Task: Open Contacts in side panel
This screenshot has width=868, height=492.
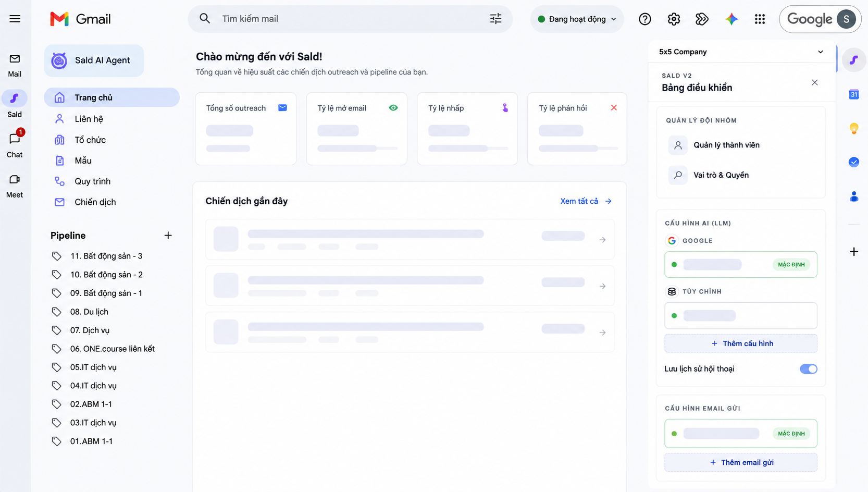Action: tap(853, 196)
